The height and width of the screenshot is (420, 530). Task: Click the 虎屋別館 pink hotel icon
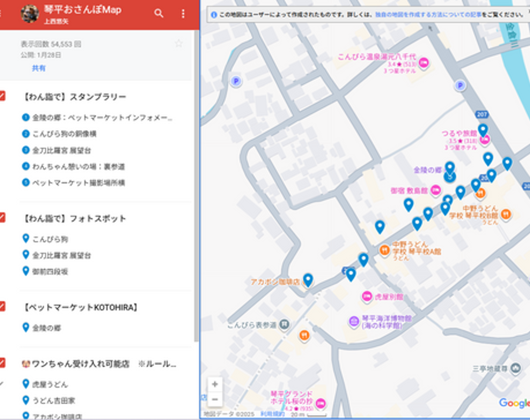(367, 296)
